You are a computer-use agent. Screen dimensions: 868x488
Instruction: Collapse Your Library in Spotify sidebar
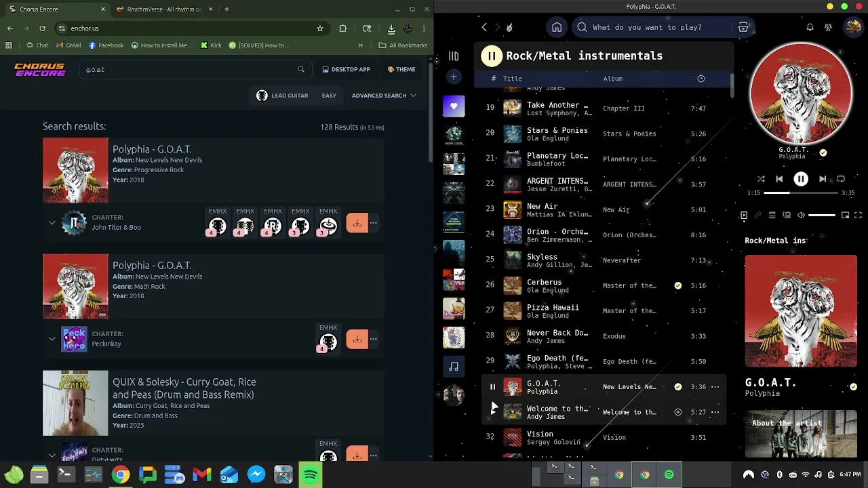454,56
